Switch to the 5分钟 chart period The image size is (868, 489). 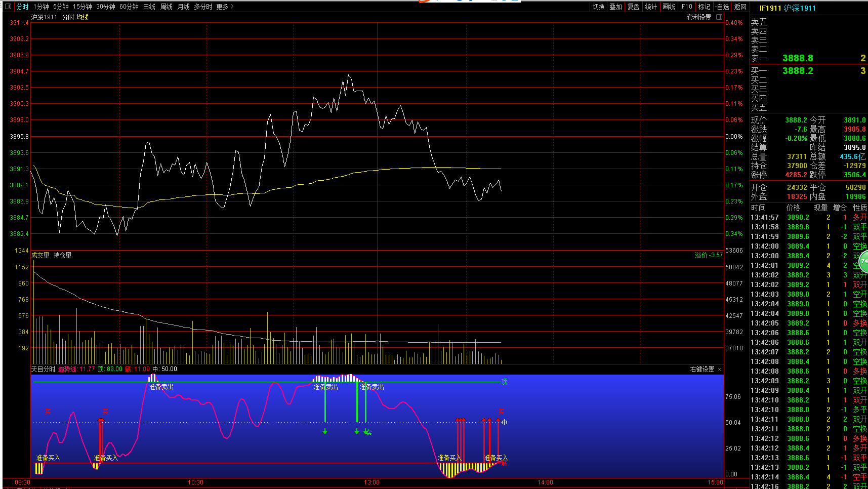point(61,7)
